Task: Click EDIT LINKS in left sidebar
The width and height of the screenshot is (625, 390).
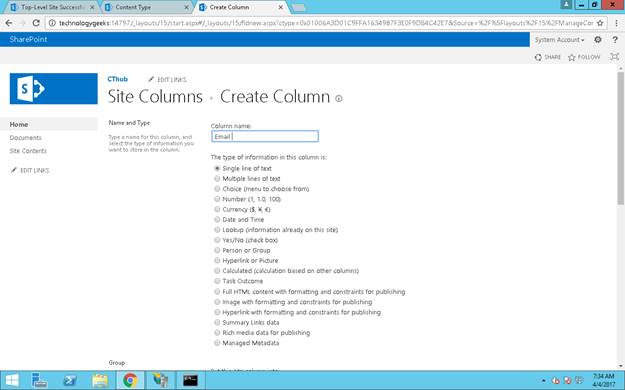Action: click(30, 170)
